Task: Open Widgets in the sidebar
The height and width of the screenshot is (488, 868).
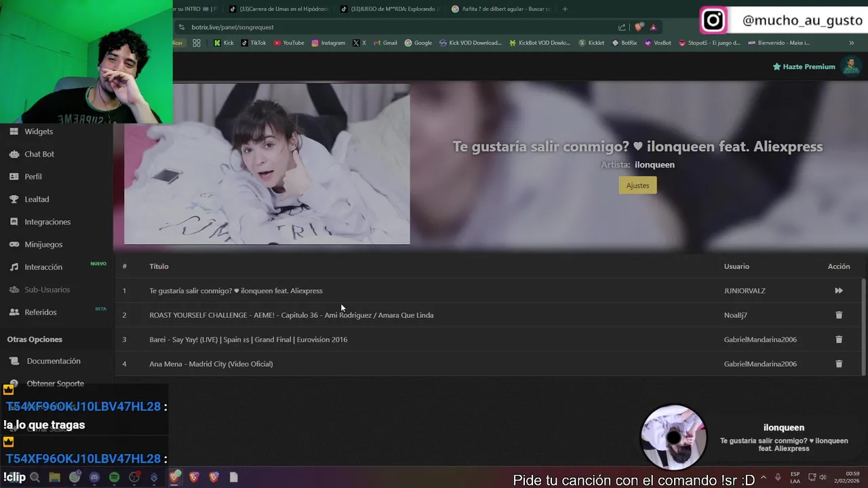Action: coord(39,131)
